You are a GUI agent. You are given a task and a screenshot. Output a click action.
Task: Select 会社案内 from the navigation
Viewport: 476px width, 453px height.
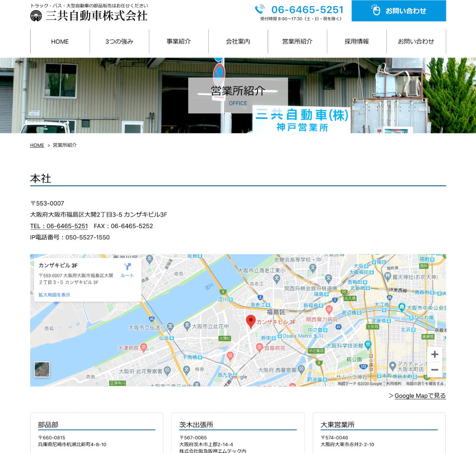coord(238,41)
